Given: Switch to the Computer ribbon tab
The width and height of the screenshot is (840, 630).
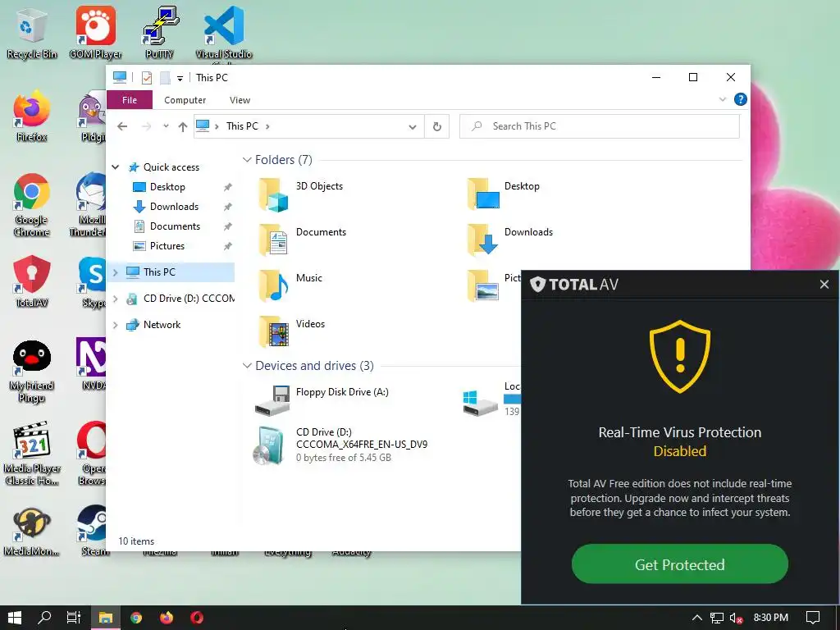Looking at the screenshot, I should 185,100.
